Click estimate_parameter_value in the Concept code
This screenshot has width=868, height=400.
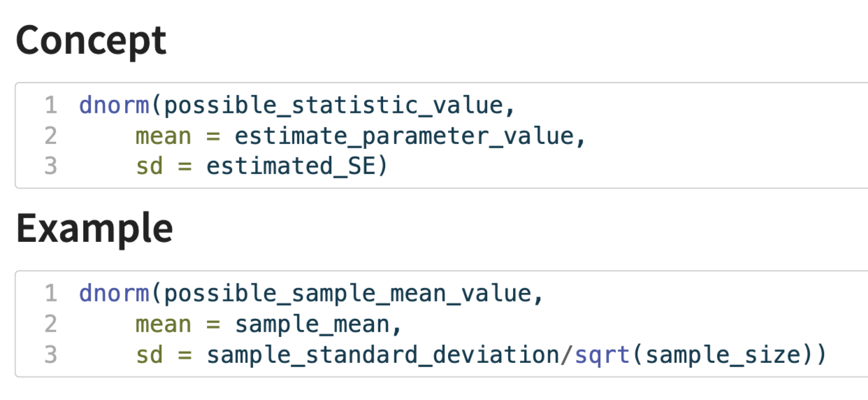click(403, 136)
